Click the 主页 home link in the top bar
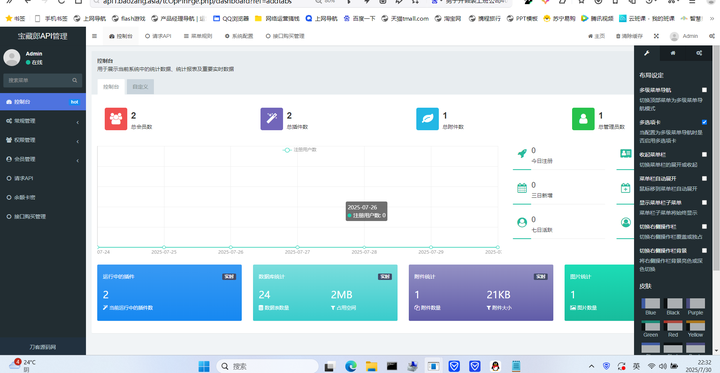Viewport: 720px width, 373px height. (596, 36)
